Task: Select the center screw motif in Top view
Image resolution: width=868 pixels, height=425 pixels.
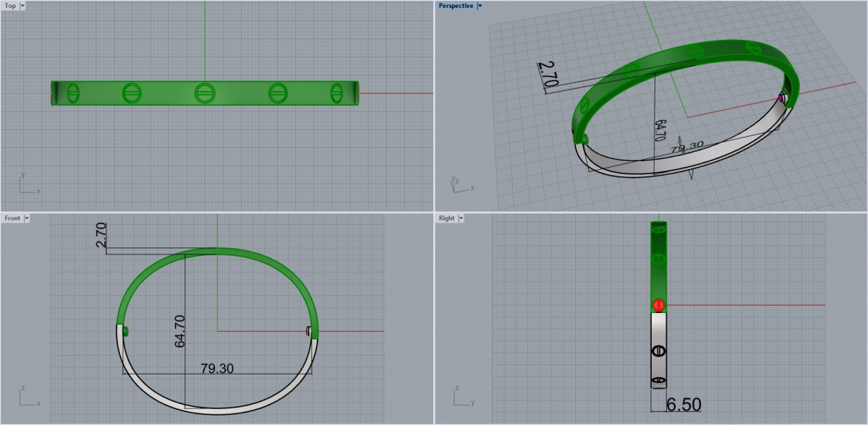Action: point(205,93)
